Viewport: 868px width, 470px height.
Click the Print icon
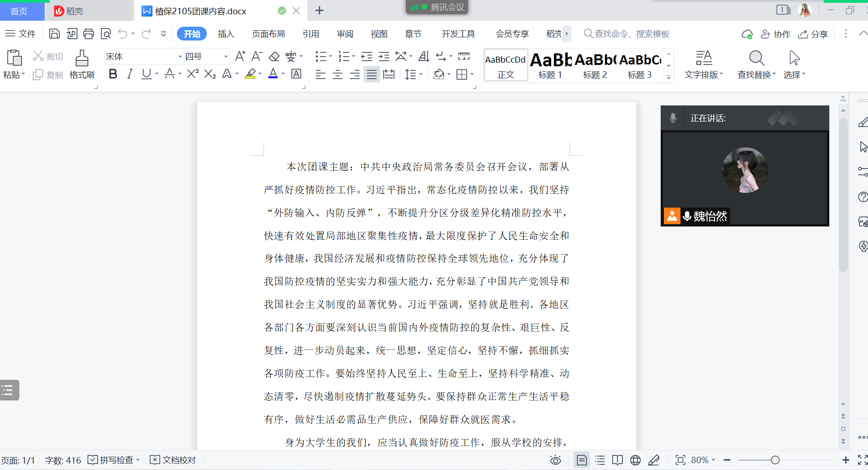click(88, 34)
